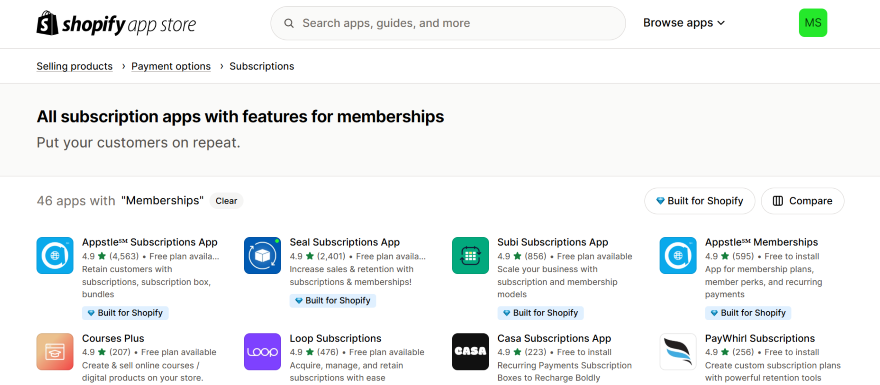Screen dimensions: 880x385
Task: Click Subi rating "(856)" review count
Action: tap(535, 256)
